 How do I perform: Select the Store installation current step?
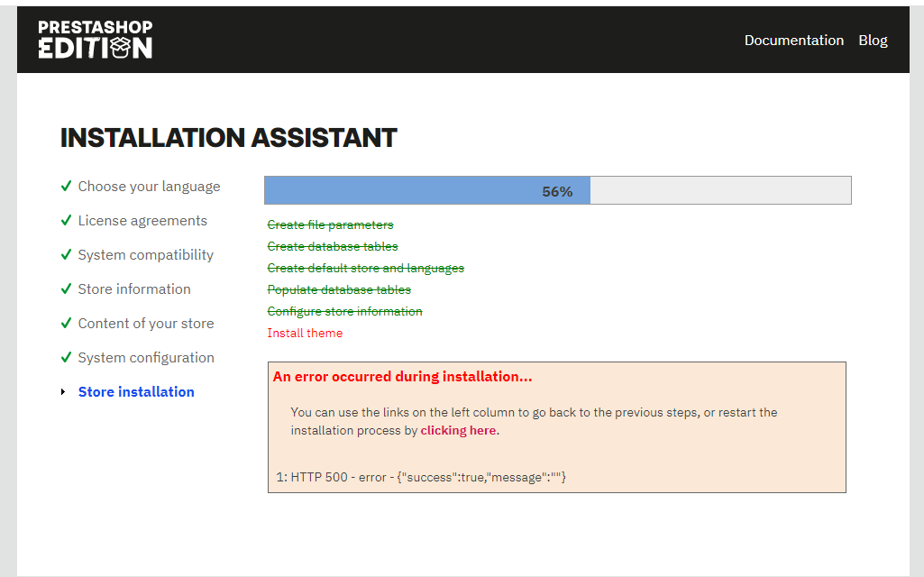(x=136, y=392)
